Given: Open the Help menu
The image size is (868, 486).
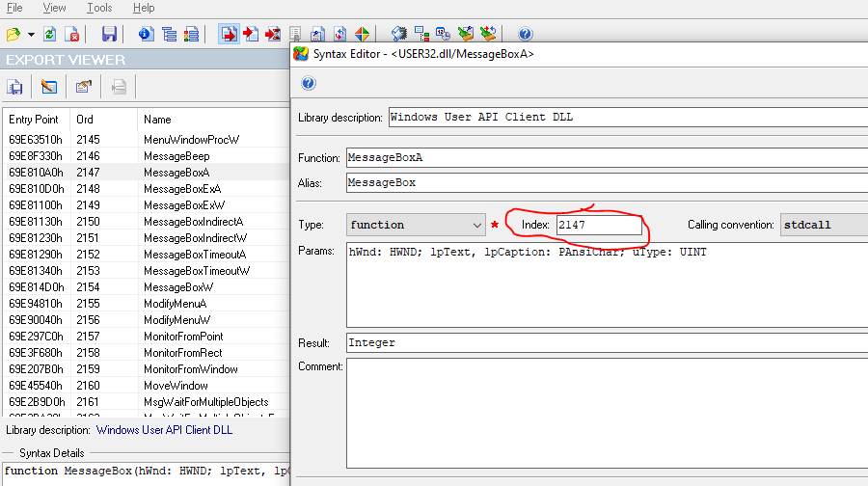Looking at the screenshot, I should coord(144,8).
